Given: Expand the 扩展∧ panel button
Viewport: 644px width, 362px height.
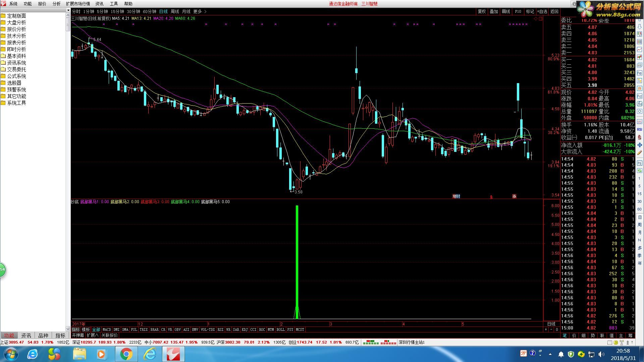Looking at the screenshot, I should [x=93, y=335].
